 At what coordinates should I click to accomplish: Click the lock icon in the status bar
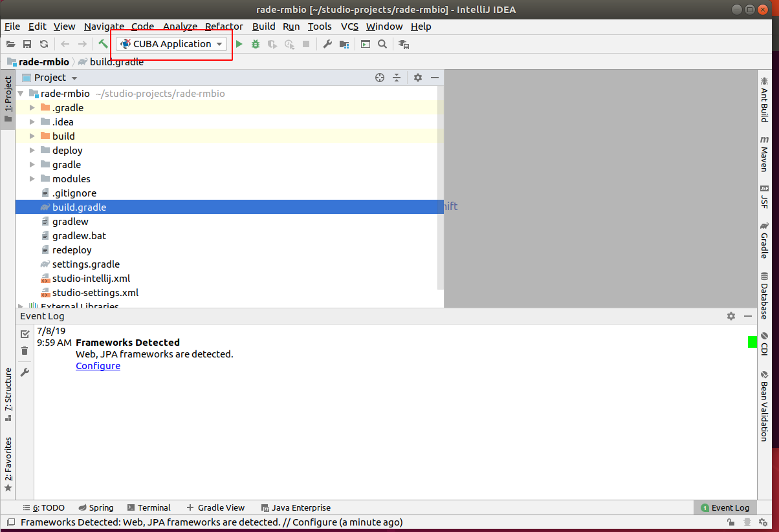730,522
